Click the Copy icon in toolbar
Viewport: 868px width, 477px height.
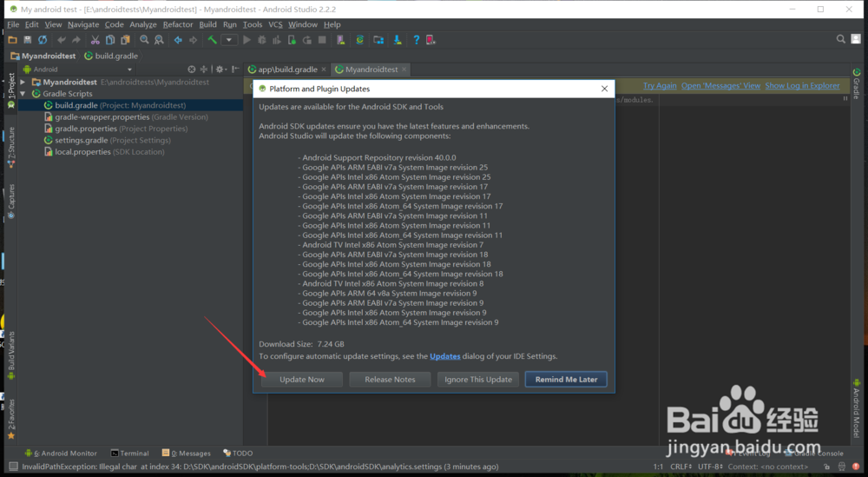(x=110, y=40)
